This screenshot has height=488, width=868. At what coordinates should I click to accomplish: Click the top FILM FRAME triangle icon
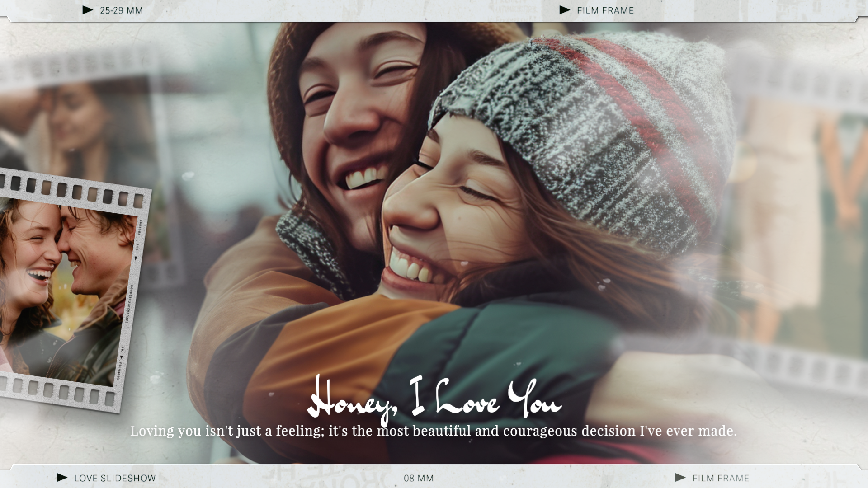click(565, 10)
